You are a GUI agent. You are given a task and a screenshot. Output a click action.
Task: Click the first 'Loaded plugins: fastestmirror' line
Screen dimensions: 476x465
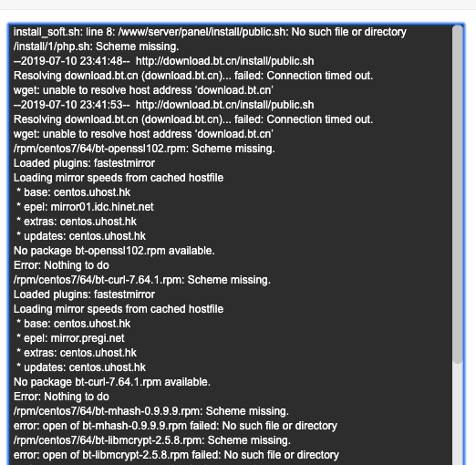click(84, 163)
